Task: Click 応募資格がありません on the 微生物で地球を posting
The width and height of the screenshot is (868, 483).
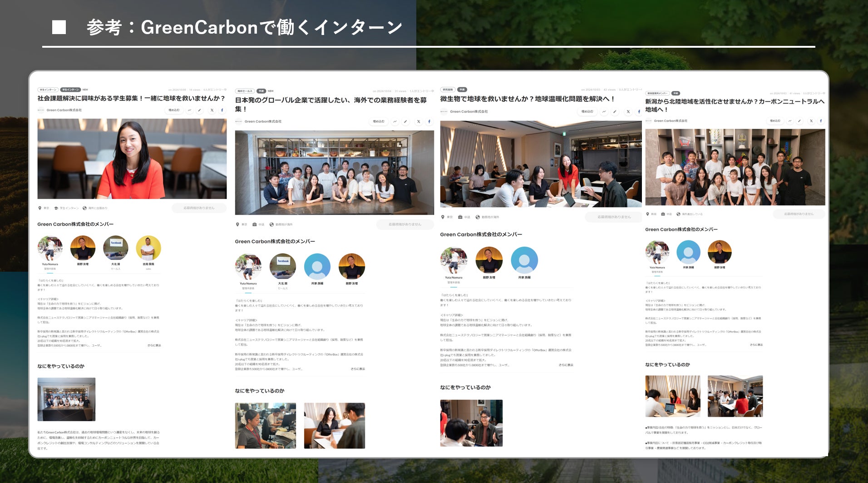Action: coord(614,217)
